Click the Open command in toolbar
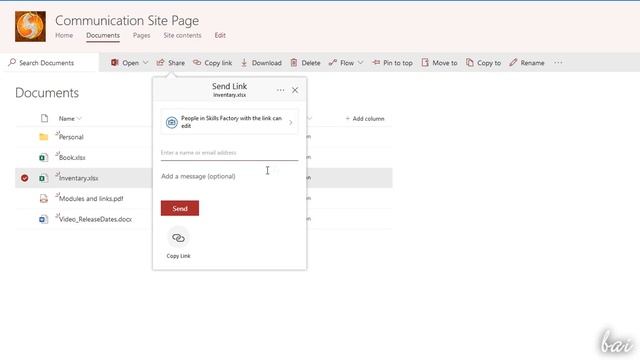This screenshot has height=360, width=640. click(125, 63)
